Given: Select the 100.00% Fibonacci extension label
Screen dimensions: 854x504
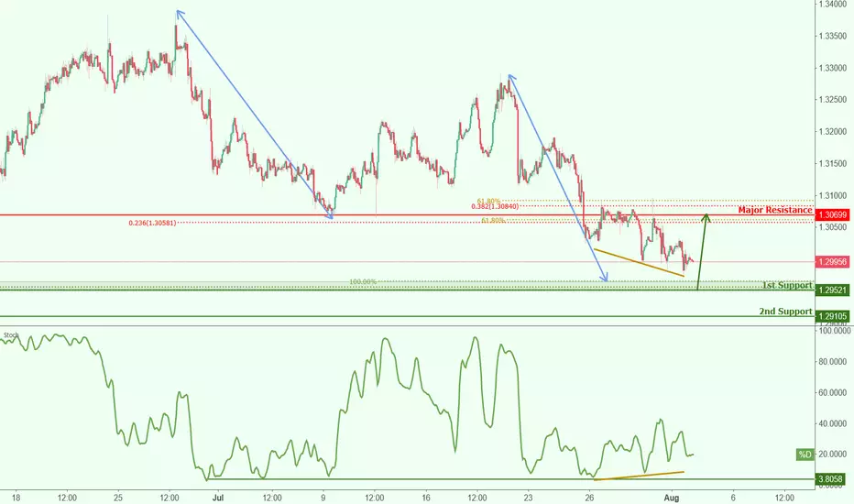Looking at the screenshot, I should pos(363,281).
